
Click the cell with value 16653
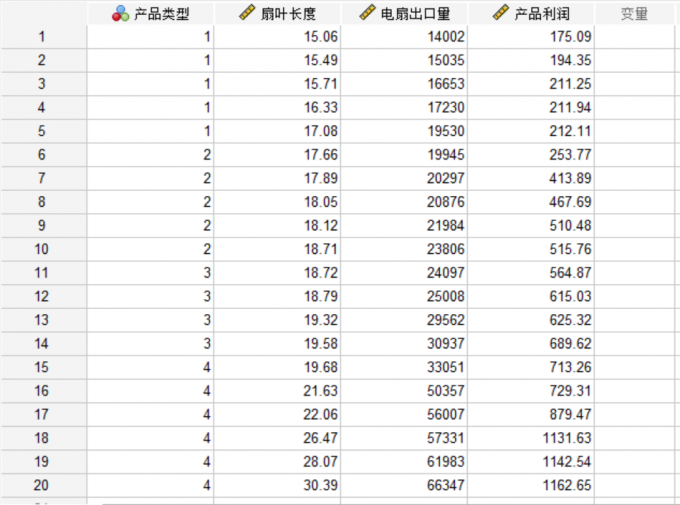(405, 84)
